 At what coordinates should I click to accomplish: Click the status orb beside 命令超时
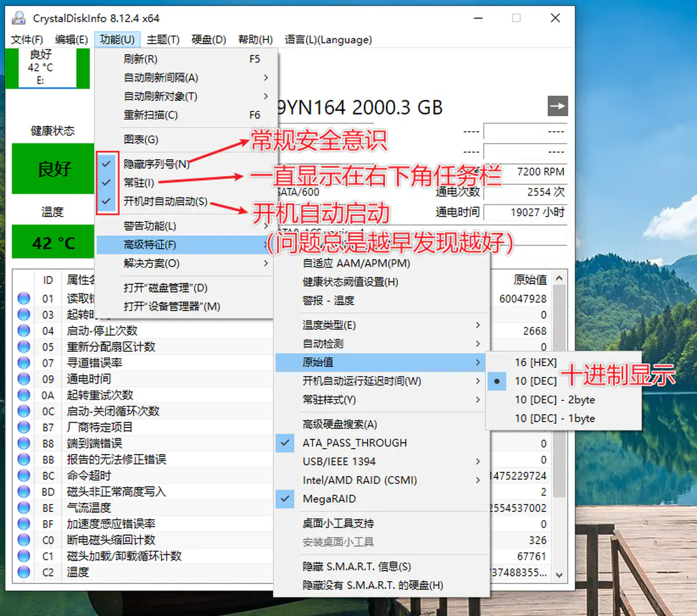[24, 475]
